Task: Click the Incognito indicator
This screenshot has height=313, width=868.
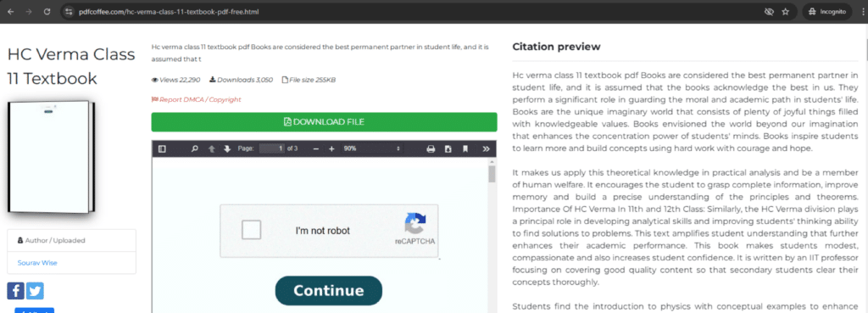Action: 827,12
